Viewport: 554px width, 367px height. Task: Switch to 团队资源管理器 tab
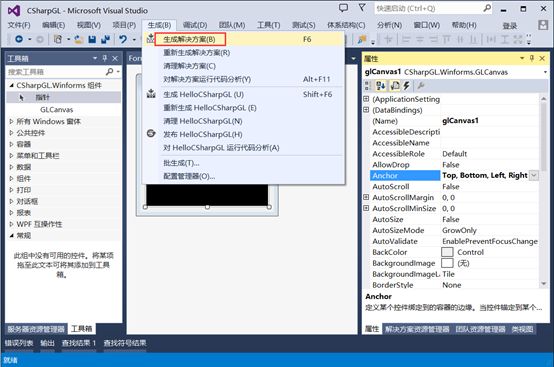click(x=481, y=329)
